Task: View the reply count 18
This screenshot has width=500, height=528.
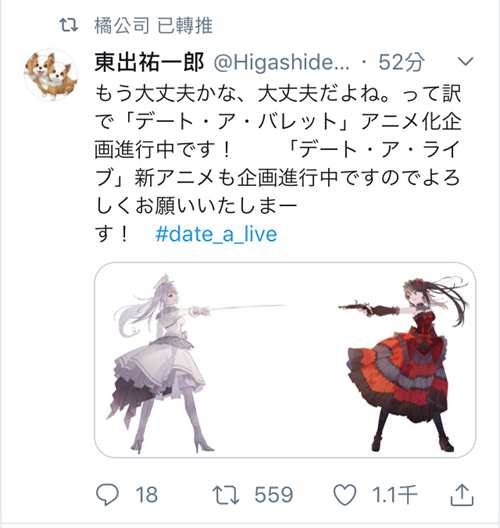Action: (x=147, y=495)
